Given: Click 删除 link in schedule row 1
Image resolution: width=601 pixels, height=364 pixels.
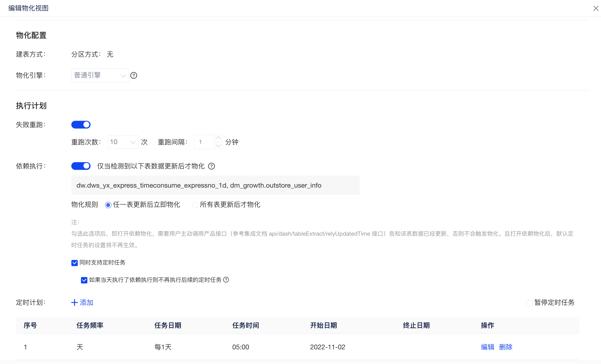Looking at the screenshot, I should [506, 347].
